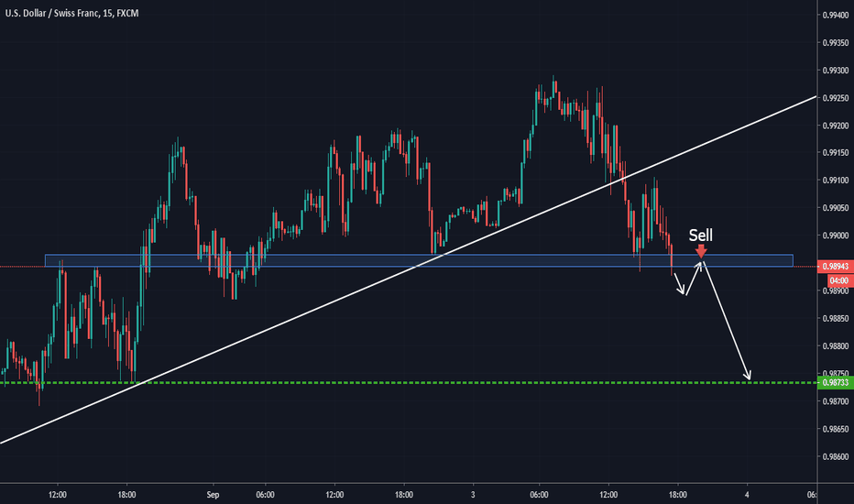Click the last 18:00 time axis label
Viewport: 854px width, 504px height.
coord(677,495)
